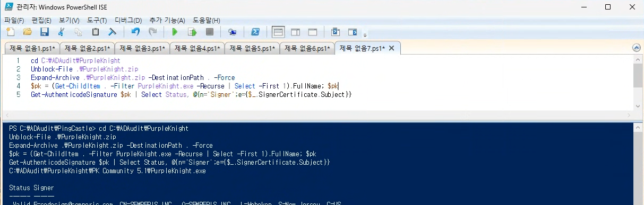
Task: Switch to the 제목 없음5.ps1* tab
Action: (252, 48)
